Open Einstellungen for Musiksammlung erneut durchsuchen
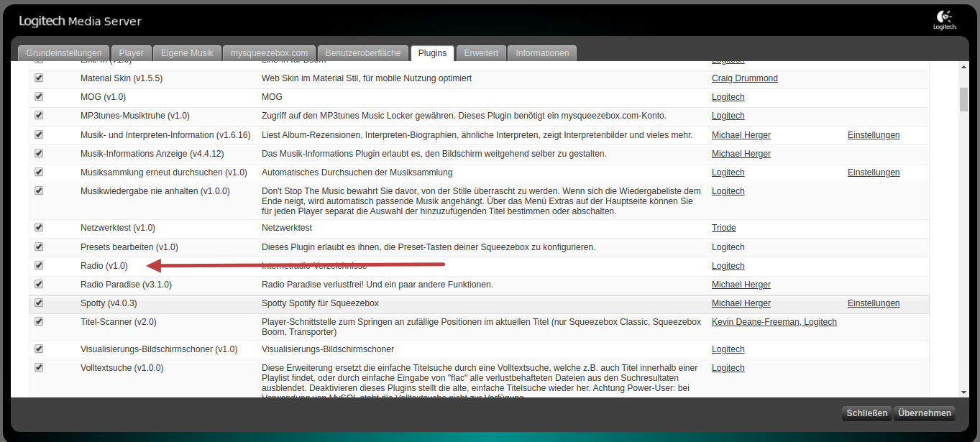Viewport: 980px width, 442px height. click(874, 172)
